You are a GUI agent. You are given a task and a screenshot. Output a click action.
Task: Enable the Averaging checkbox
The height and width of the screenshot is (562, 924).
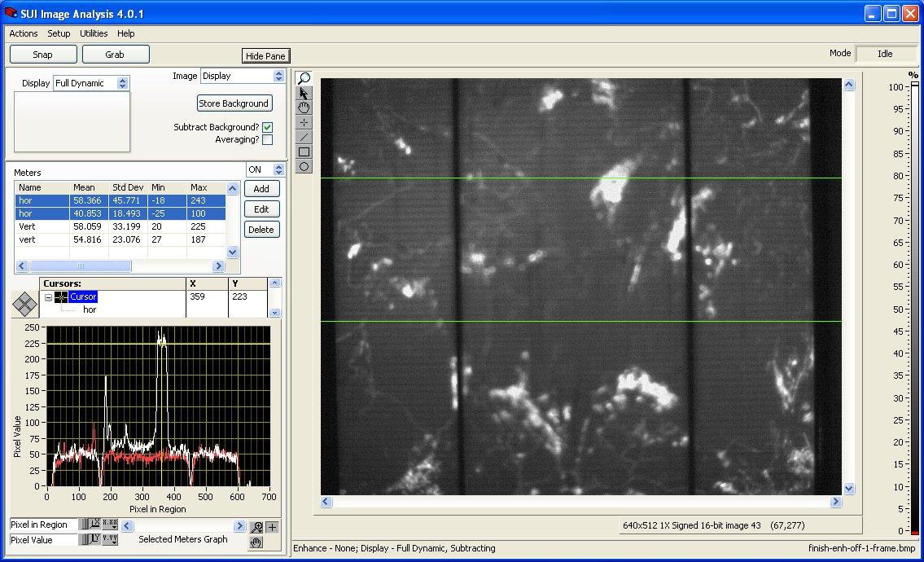(x=267, y=140)
